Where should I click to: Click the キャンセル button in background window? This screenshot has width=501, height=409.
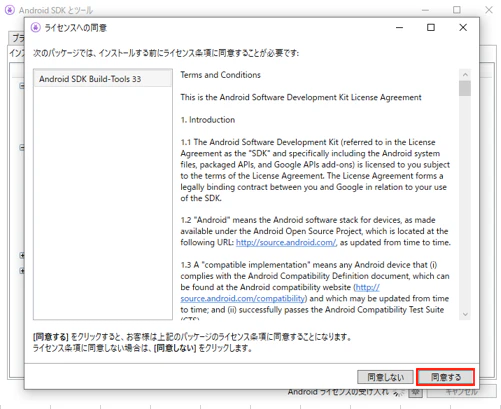coord(461,392)
